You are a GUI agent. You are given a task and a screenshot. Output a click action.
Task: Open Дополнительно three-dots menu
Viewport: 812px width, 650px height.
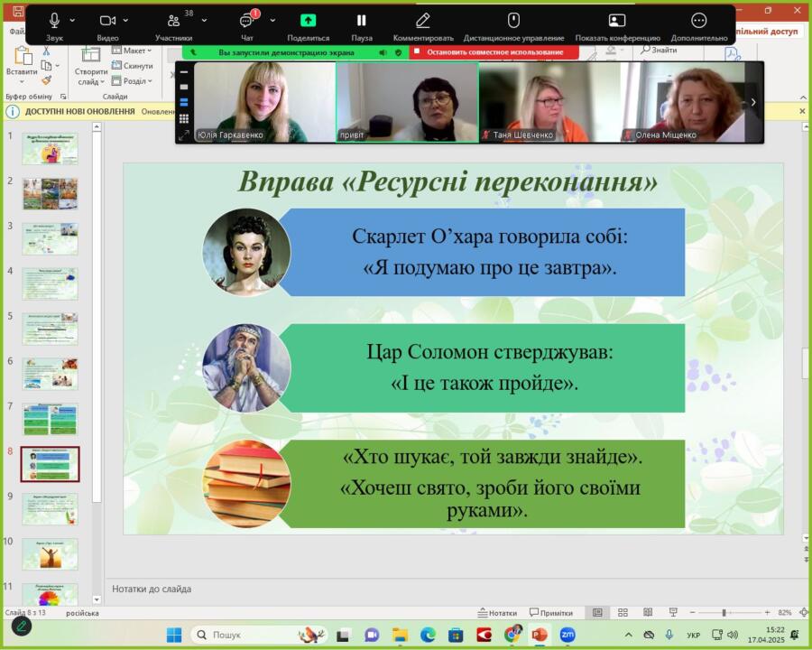699,26
